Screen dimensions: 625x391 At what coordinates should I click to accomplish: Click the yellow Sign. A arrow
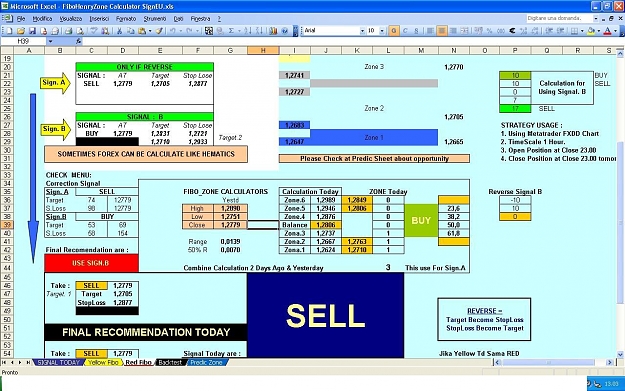[x=55, y=83]
